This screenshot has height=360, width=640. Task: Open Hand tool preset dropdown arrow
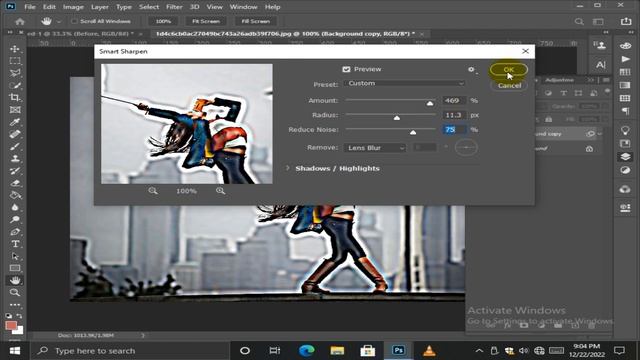(59, 22)
